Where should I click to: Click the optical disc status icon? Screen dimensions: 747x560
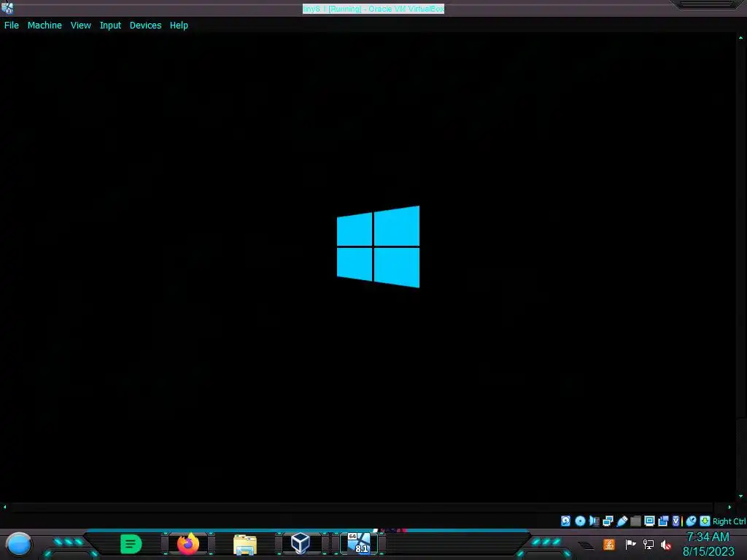click(x=580, y=521)
